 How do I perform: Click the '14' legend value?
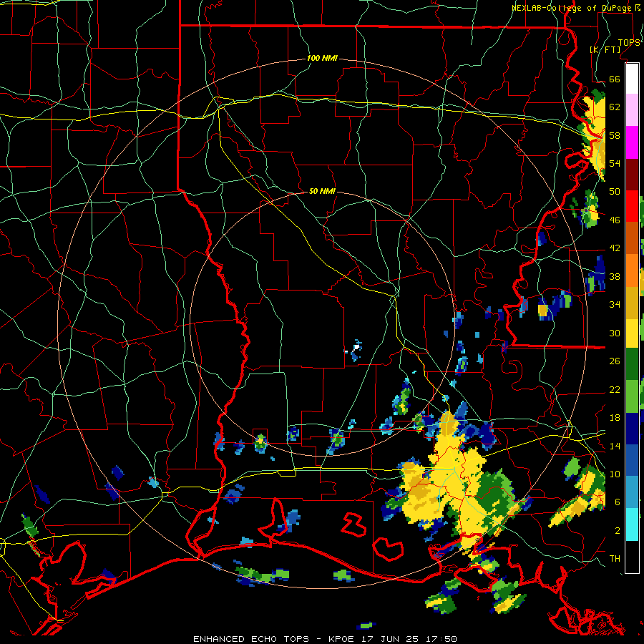615,446
